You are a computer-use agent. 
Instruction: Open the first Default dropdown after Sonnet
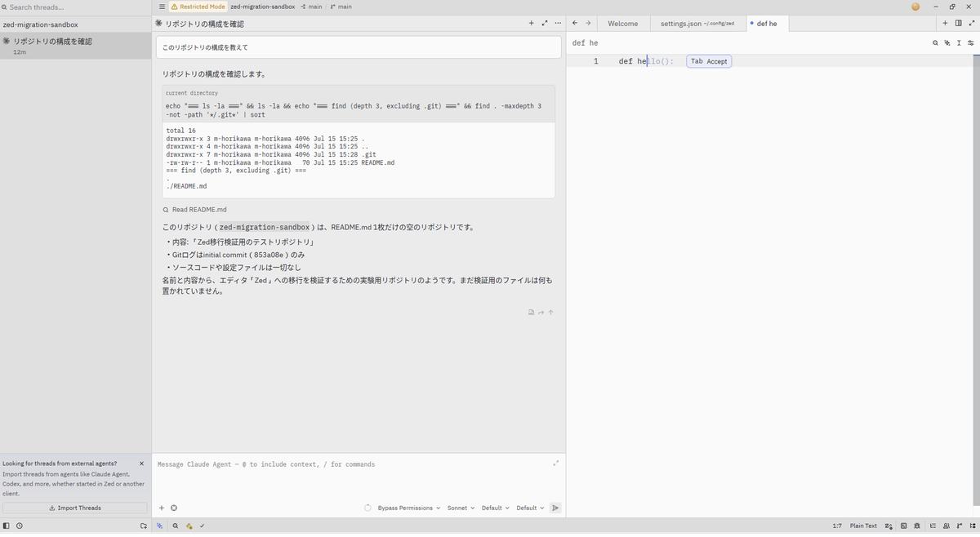point(495,508)
